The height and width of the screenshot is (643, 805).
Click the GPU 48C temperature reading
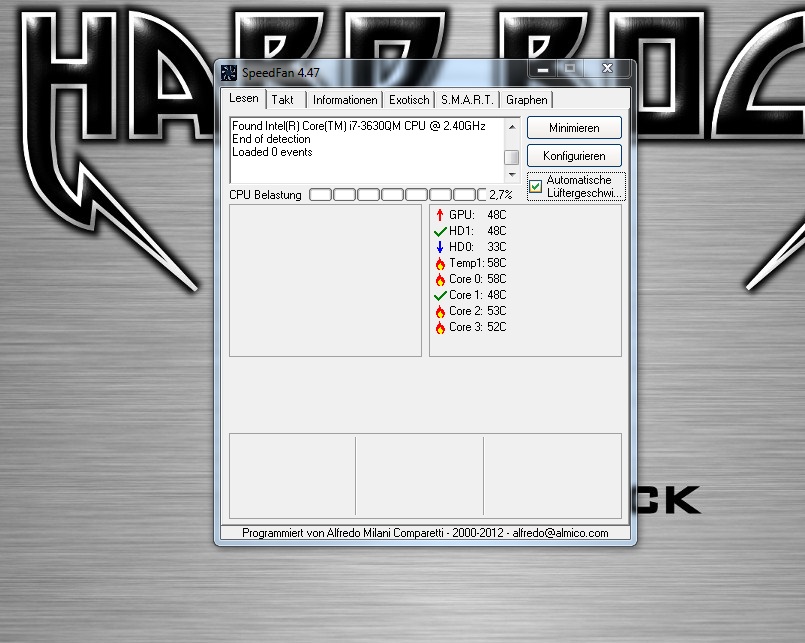477,215
